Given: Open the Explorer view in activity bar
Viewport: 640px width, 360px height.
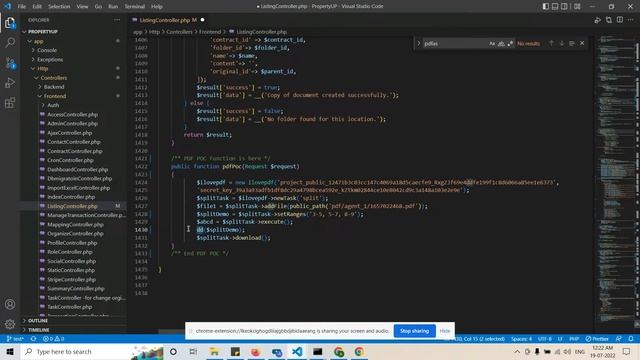Looking at the screenshot, I should (x=10, y=23).
